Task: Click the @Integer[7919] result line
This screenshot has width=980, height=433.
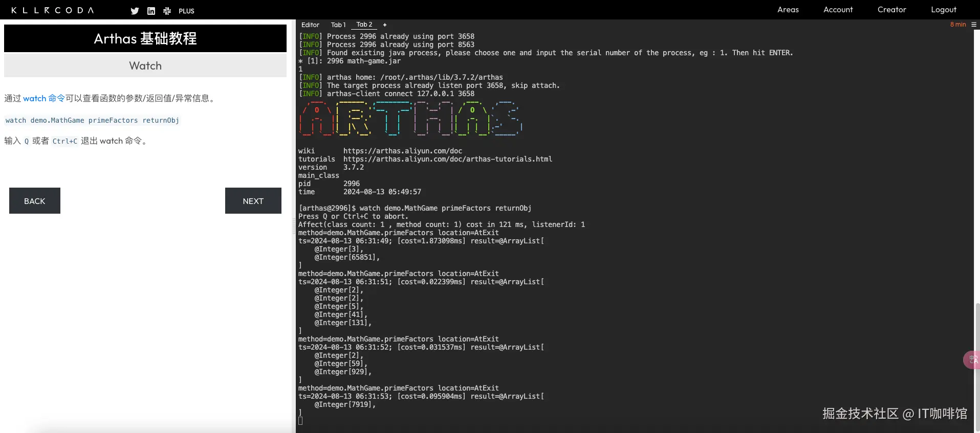Action: tap(345, 404)
